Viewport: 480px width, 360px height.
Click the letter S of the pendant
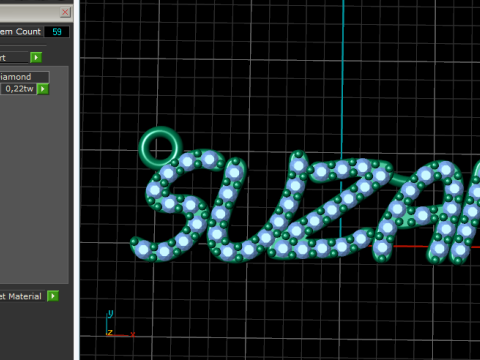pyautogui.click(x=177, y=205)
